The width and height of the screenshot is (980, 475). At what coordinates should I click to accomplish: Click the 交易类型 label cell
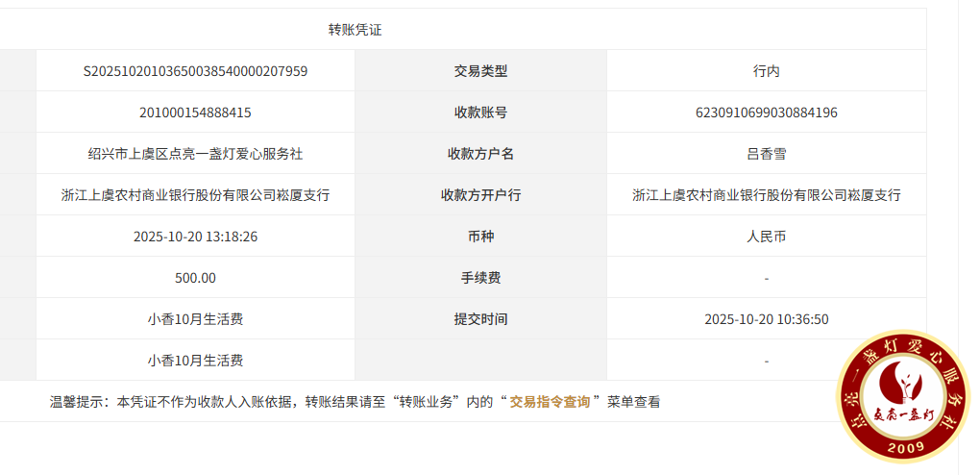pyautogui.click(x=480, y=71)
